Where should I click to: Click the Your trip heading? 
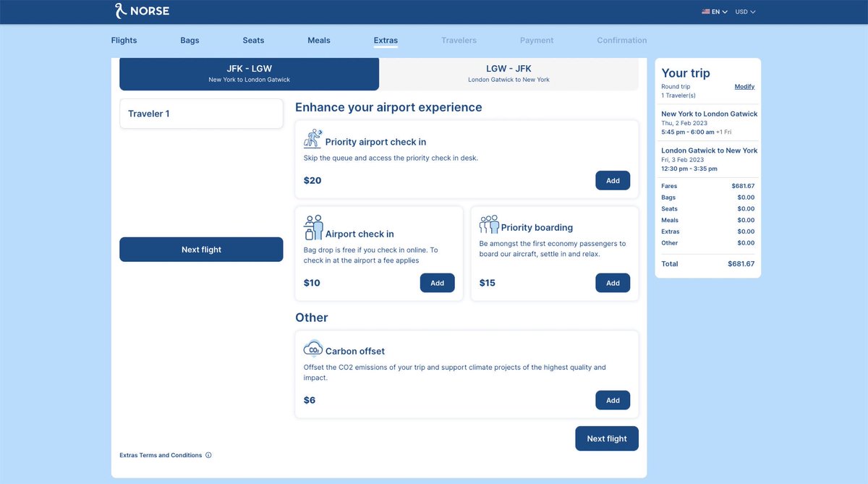coord(686,73)
